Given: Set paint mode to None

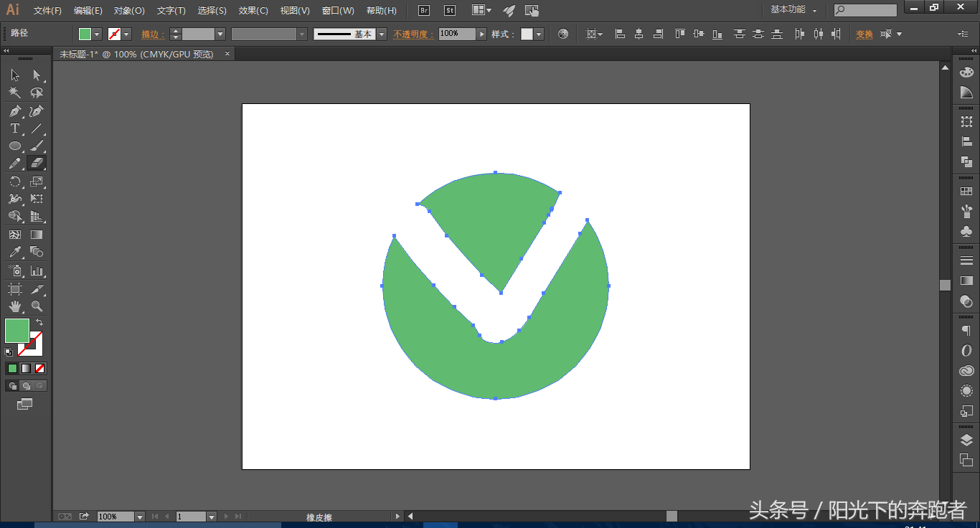Looking at the screenshot, I should click(40, 368).
